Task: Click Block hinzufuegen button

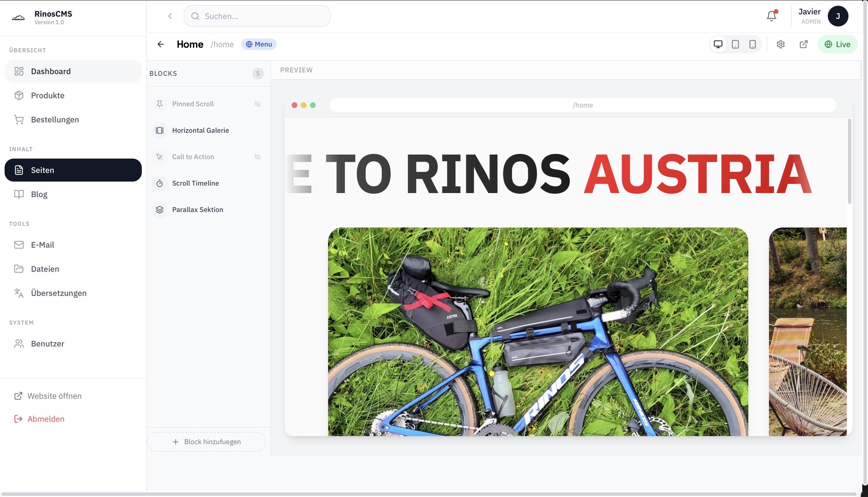Action: click(x=206, y=442)
